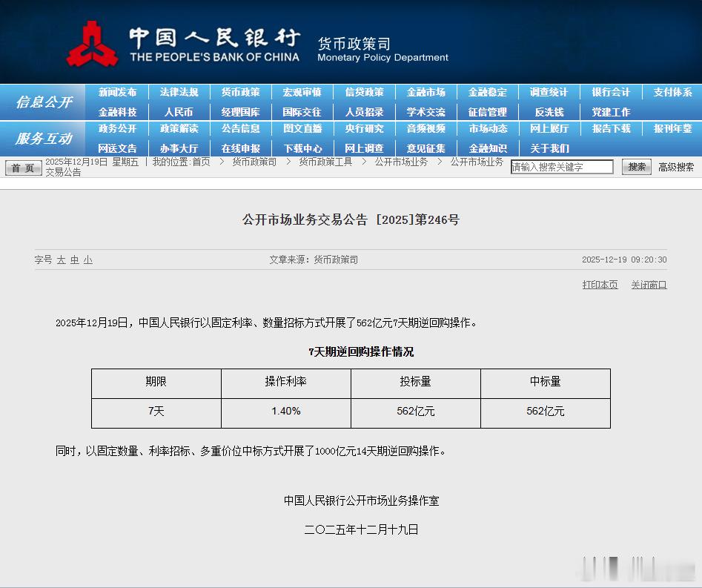Click 网上调查 in service menu
702x588 pixels.
(x=365, y=148)
